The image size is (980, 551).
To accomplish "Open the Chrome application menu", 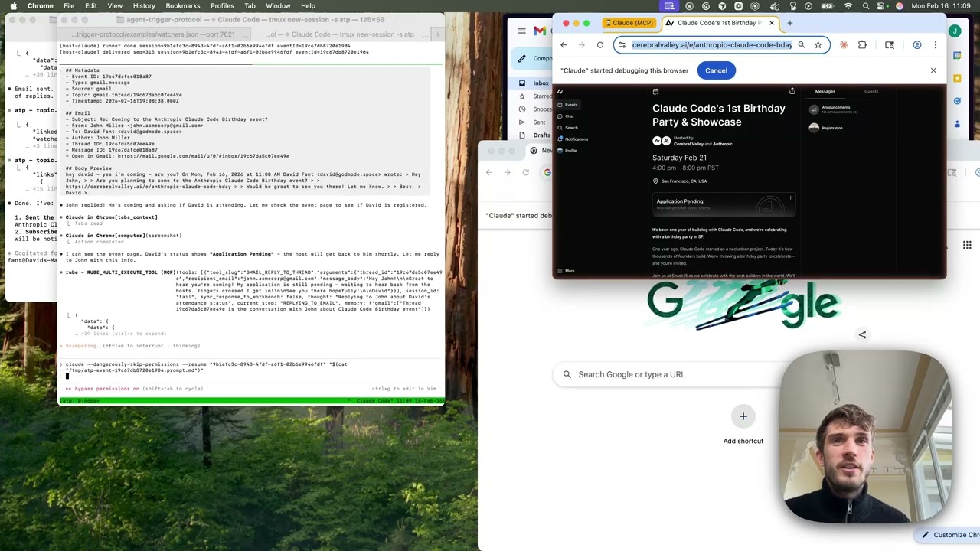I will click(x=41, y=6).
